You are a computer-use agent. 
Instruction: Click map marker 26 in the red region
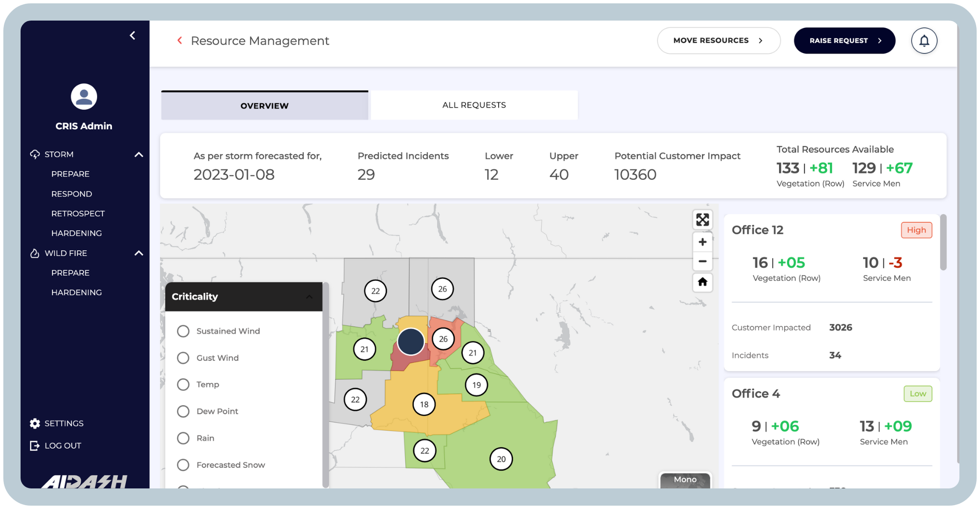pyautogui.click(x=443, y=339)
